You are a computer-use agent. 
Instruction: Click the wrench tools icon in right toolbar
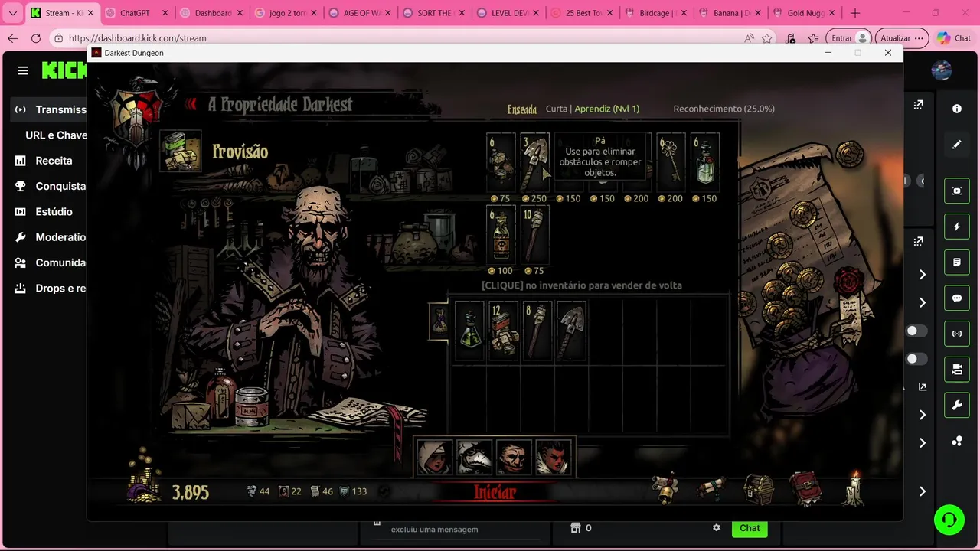tap(957, 406)
